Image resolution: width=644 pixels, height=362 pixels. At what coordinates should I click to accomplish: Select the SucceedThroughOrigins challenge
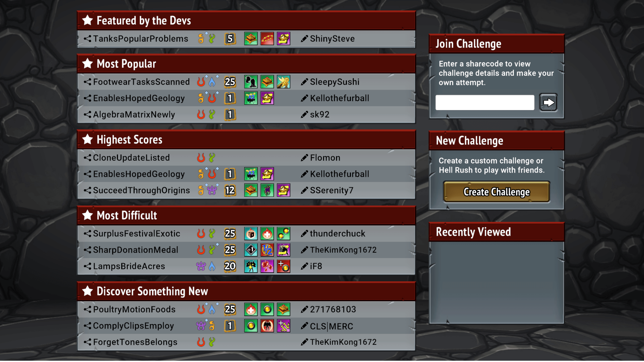(x=246, y=190)
